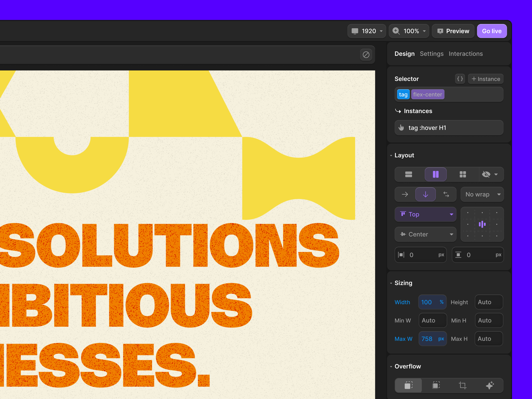Click the Preview button
This screenshot has height=399, width=532.
[453, 31]
